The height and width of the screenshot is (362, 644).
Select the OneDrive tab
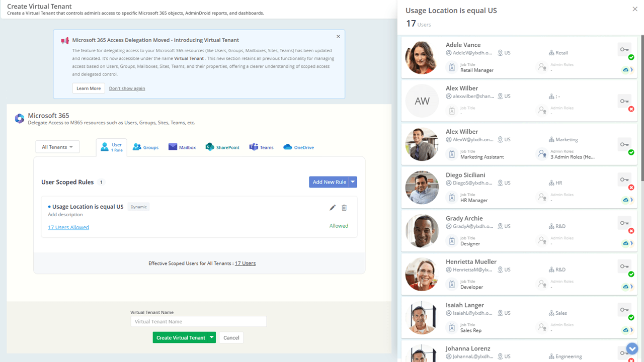[299, 147]
